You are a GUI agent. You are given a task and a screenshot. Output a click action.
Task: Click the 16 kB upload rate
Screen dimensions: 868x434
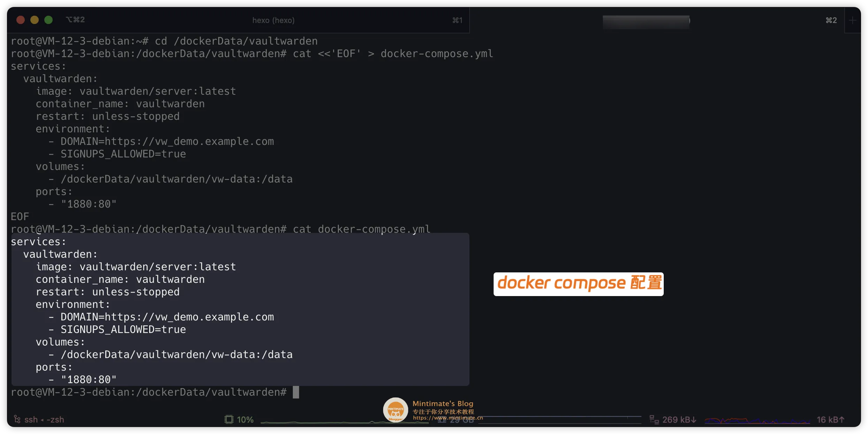830,419
